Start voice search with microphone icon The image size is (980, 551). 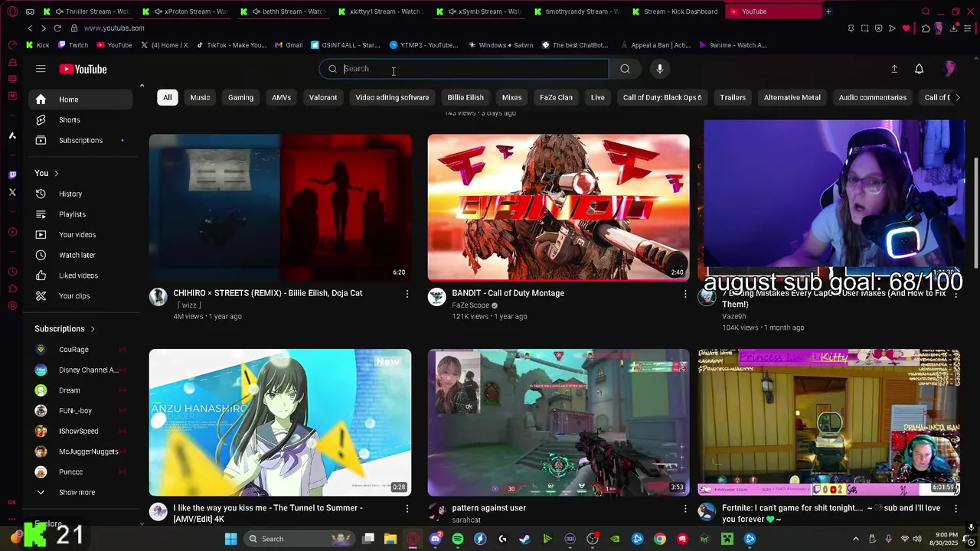[659, 69]
